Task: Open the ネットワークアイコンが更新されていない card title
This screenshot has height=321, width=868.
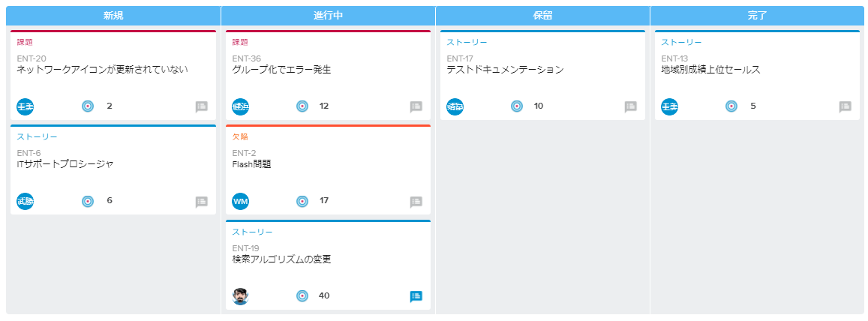Action: tap(102, 70)
